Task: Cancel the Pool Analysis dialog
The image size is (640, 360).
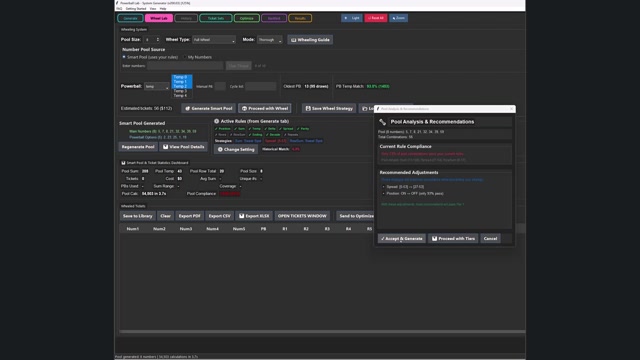Action: click(x=490, y=239)
